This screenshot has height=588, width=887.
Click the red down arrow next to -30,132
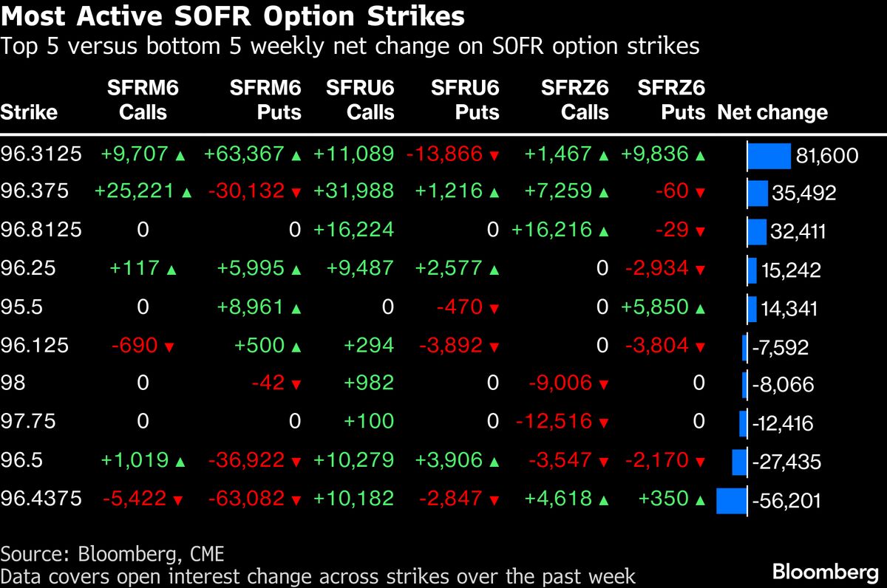296,194
